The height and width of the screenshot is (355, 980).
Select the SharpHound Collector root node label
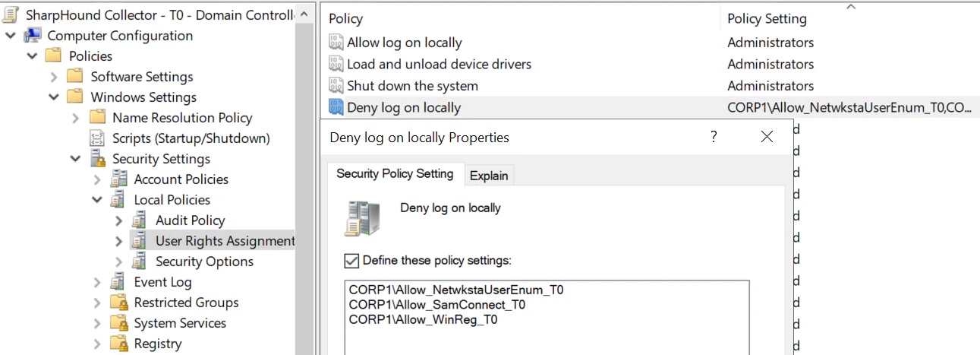[159, 15]
